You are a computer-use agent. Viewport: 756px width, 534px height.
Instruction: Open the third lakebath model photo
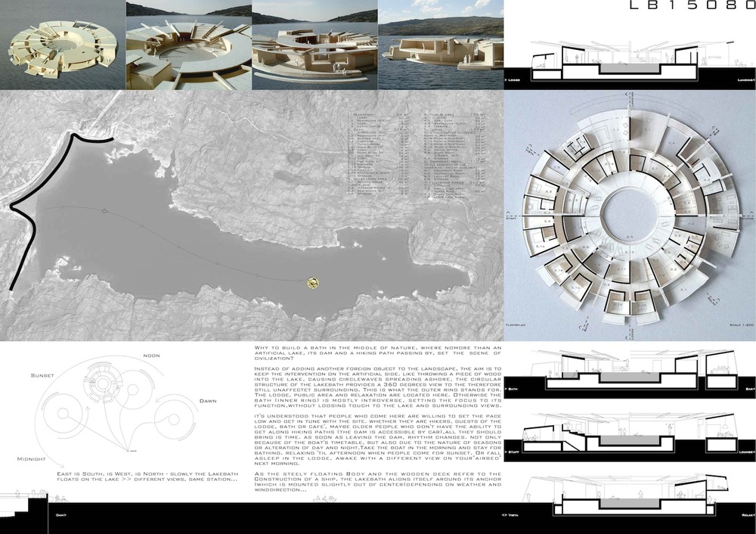click(313, 45)
